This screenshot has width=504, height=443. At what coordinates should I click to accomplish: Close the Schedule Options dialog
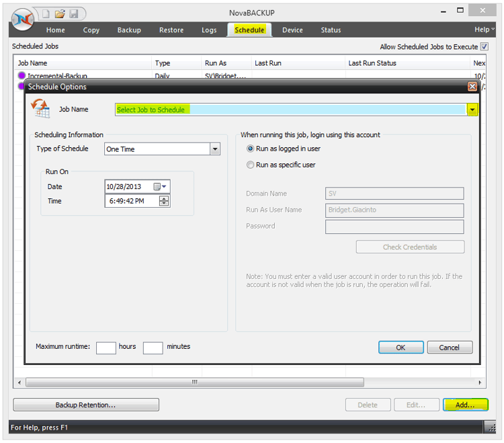pos(472,87)
